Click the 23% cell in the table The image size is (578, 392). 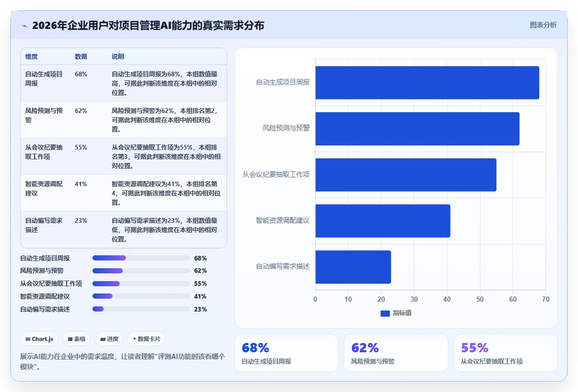81,220
